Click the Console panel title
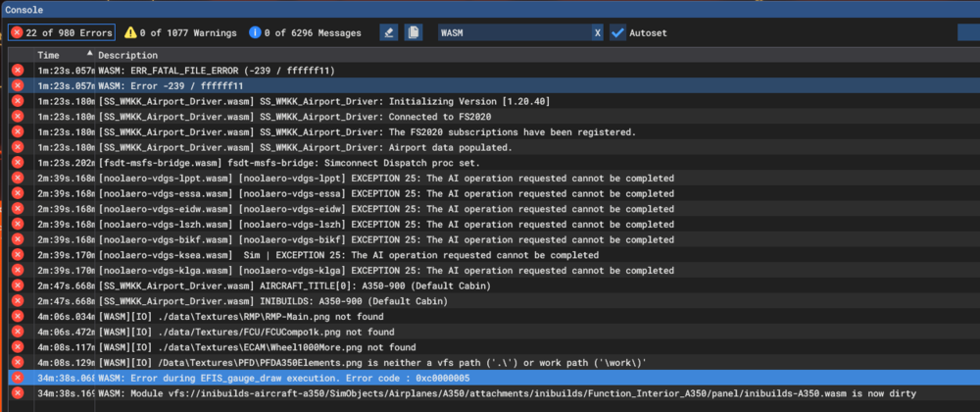980x412 pixels. [x=24, y=9]
